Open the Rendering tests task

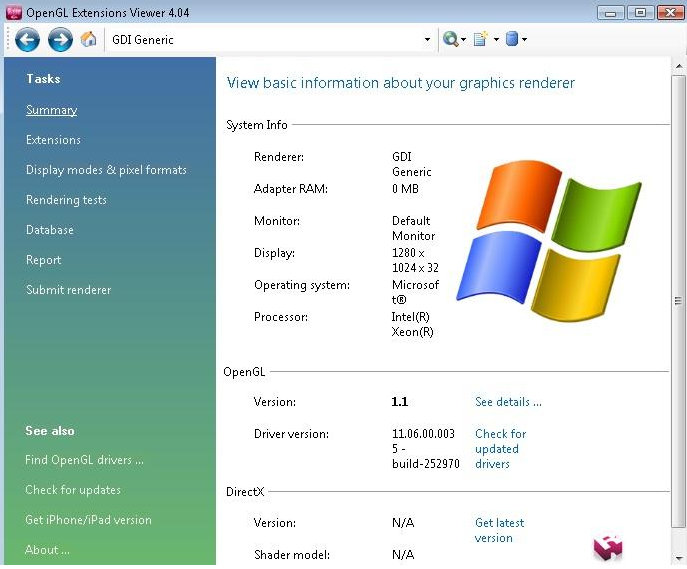pos(66,200)
